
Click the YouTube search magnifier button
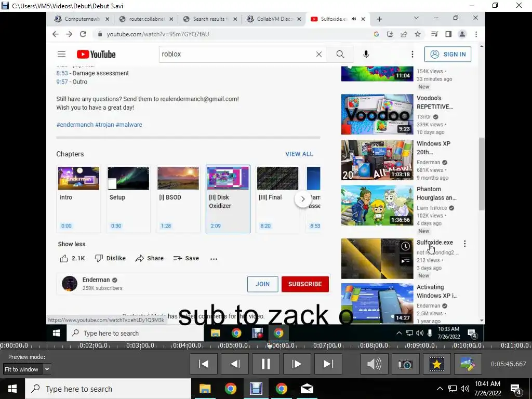[x=340, y=54]
